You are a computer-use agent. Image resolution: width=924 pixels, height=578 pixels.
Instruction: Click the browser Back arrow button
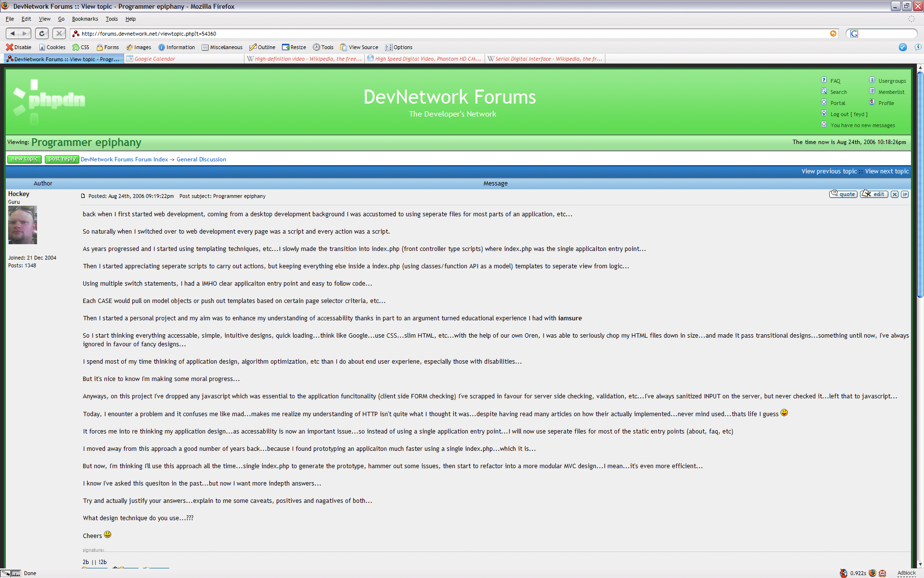tap(13, 33)
